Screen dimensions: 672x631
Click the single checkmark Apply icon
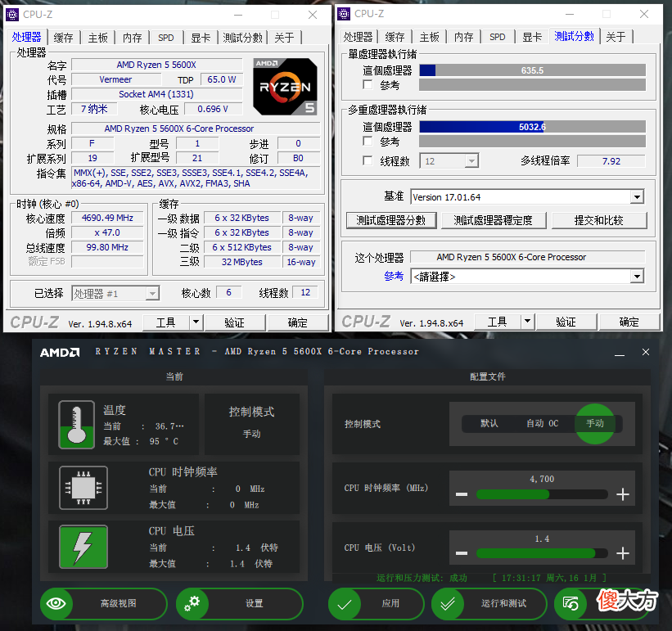click(345, 604)
